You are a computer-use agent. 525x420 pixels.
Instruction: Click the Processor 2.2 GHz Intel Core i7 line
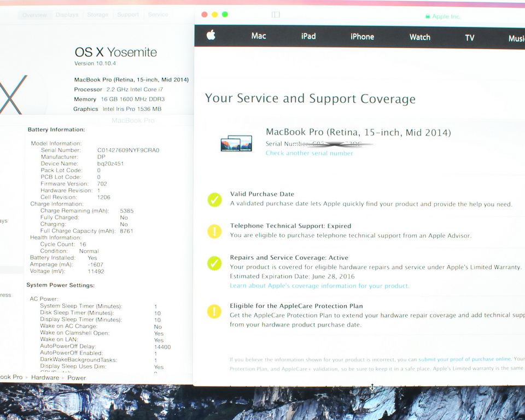119,90
